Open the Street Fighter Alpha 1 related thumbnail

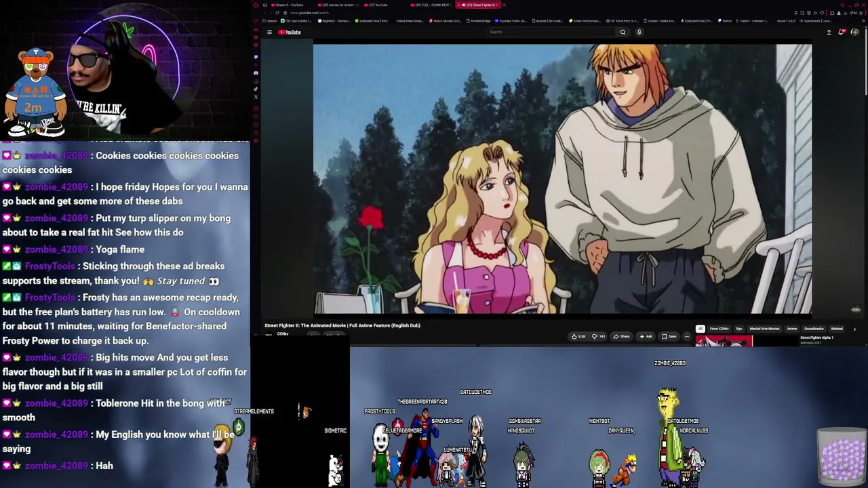724,341
